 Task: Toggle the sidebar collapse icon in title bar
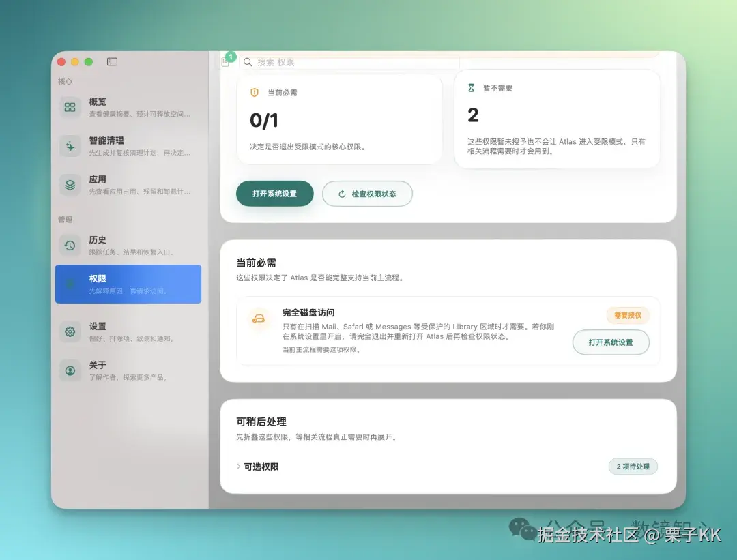111,61
